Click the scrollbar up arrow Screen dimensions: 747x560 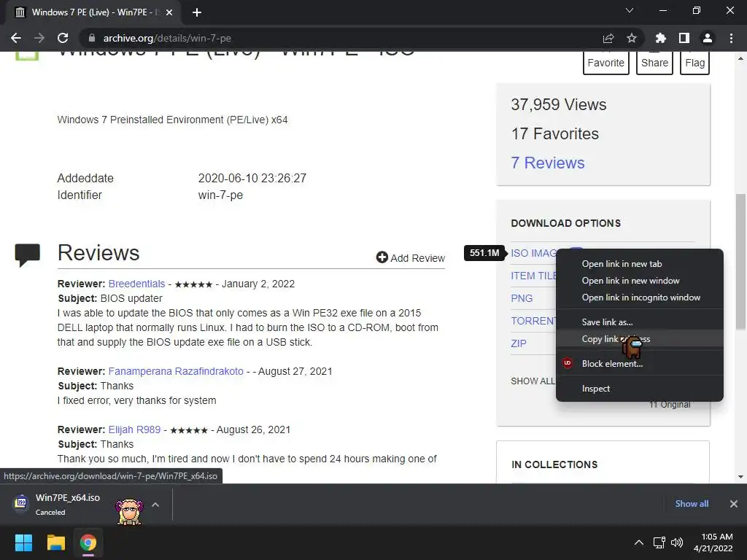pos(740,58)
